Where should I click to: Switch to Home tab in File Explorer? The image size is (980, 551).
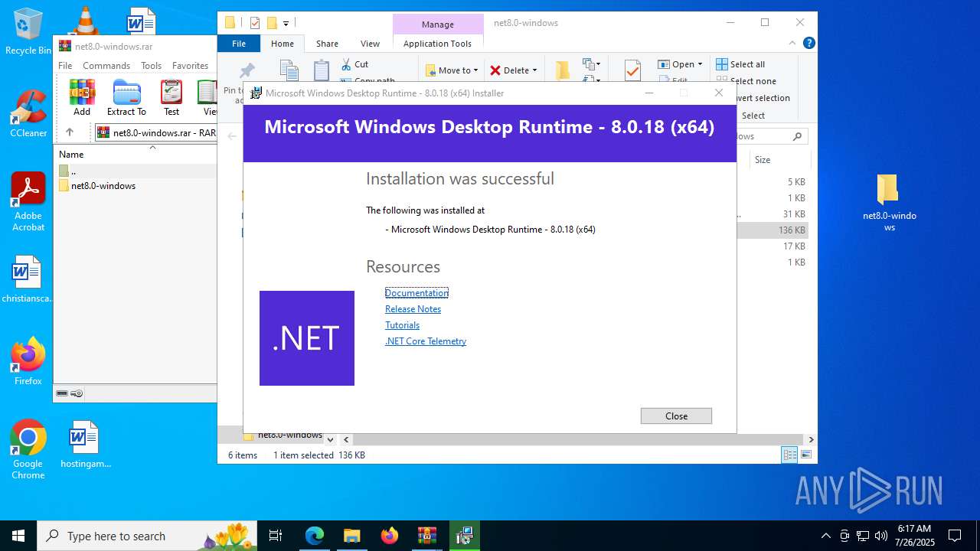pyautogui.click(x=282, y=44)
